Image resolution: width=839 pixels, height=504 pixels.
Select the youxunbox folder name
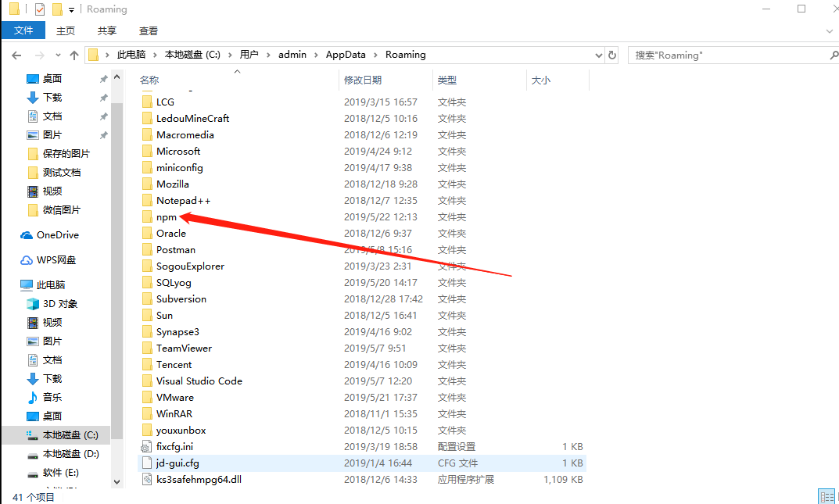click(x=181, y=431)
